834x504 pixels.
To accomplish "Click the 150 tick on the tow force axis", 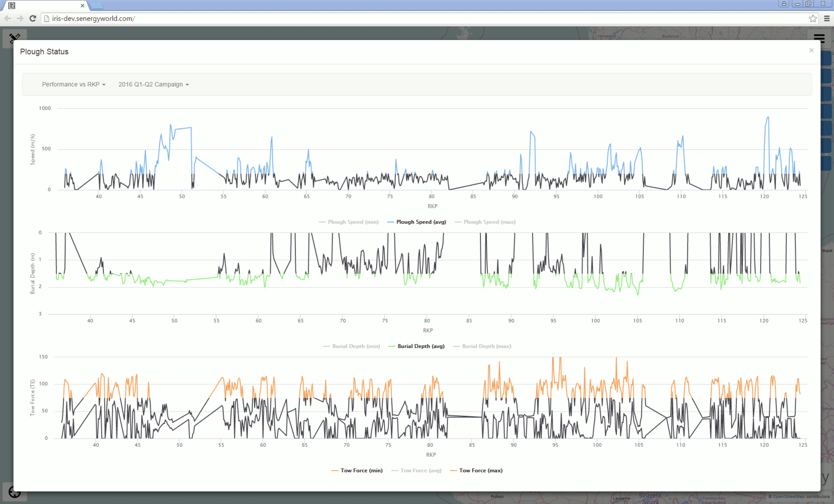I will [x=43, y=357].
